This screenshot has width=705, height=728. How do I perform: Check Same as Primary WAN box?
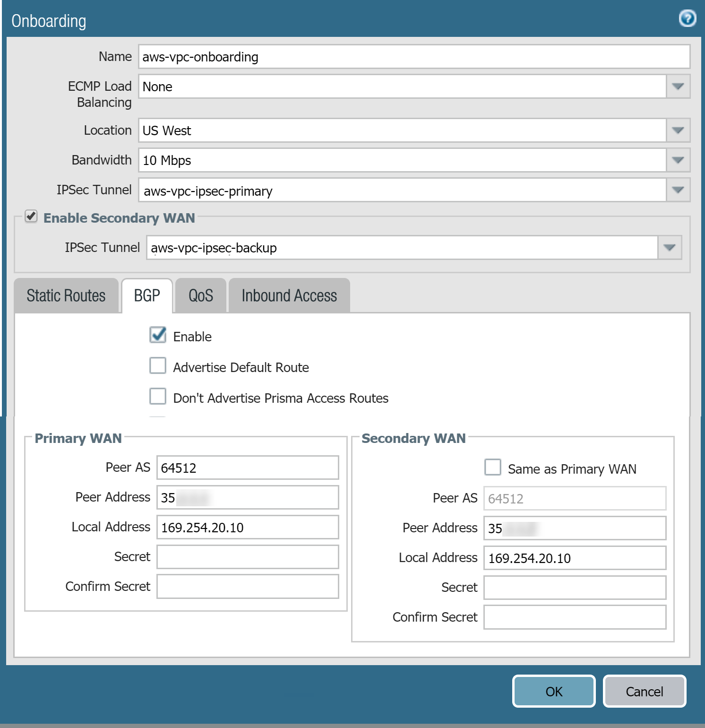tap(493, 467)
